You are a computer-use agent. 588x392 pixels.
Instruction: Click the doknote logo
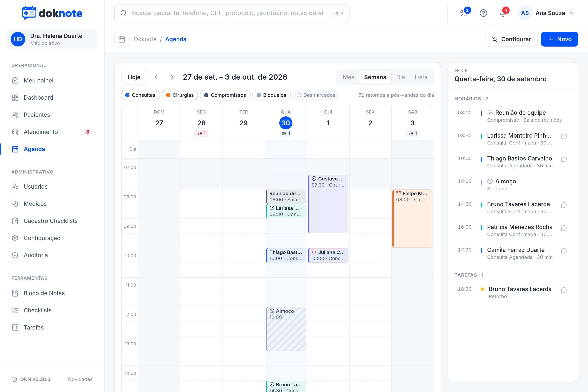52,13
